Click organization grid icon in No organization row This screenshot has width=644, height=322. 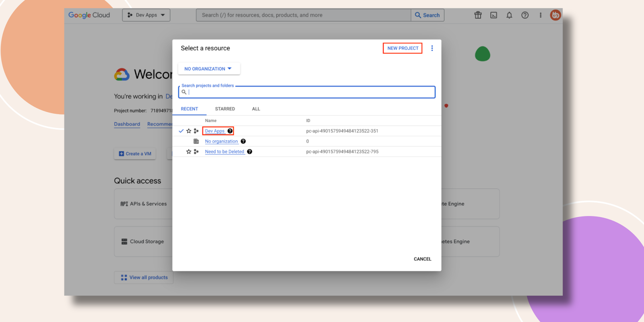196,141
